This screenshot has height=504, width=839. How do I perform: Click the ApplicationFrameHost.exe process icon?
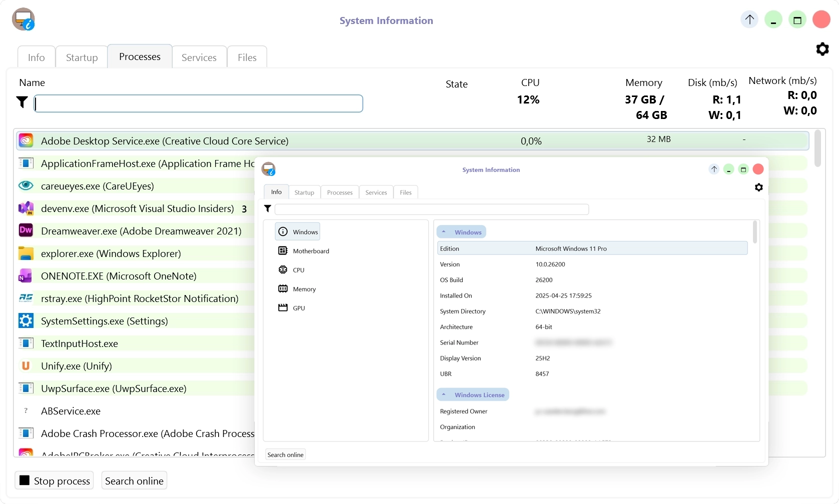coord(26,163)
